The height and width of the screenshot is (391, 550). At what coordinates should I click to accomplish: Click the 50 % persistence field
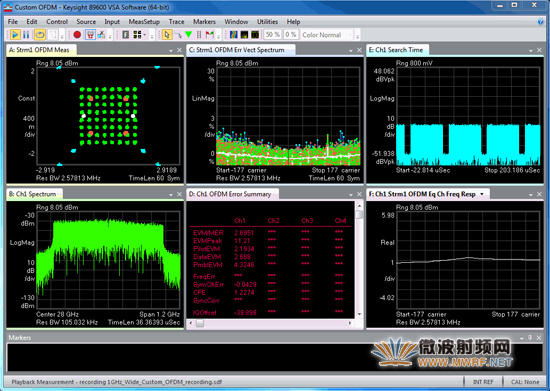click(273, 35)
